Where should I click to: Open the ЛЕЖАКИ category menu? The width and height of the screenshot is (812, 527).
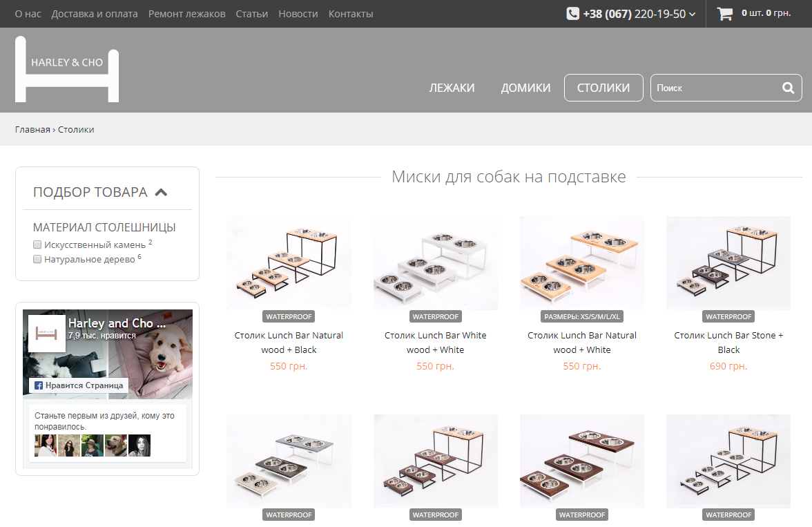tap(452, 88)
